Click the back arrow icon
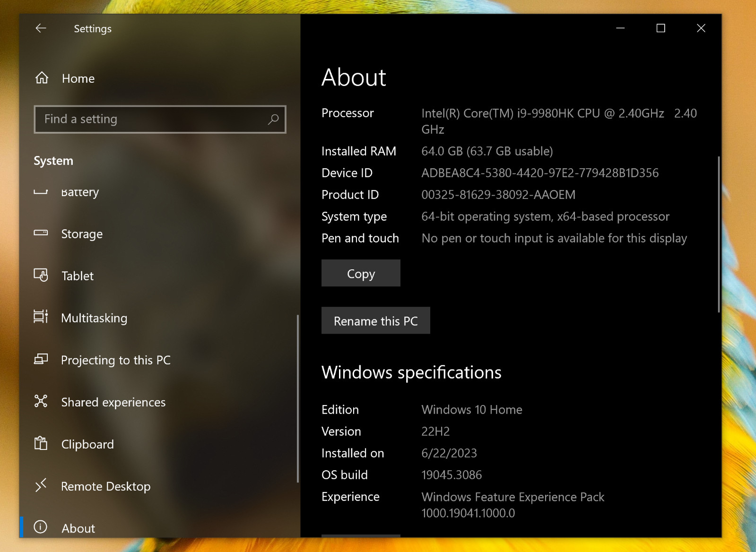 (x=41, y=28)
